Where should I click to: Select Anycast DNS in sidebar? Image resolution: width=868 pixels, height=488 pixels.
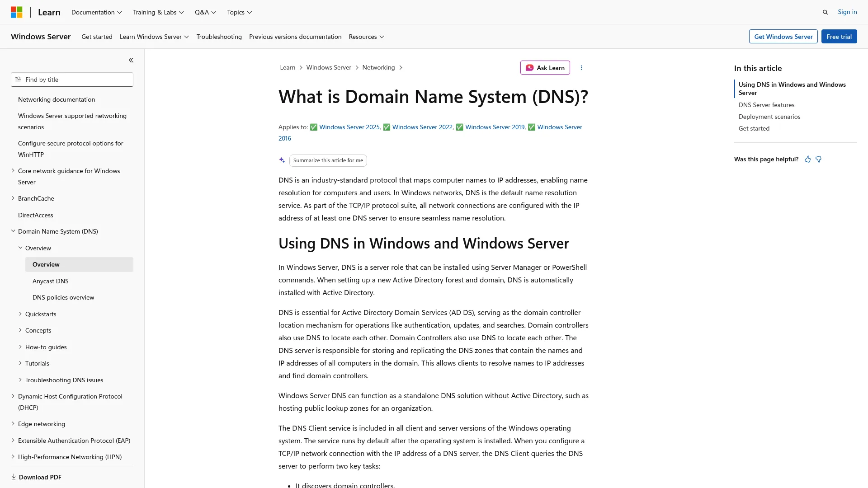point(51,281)
